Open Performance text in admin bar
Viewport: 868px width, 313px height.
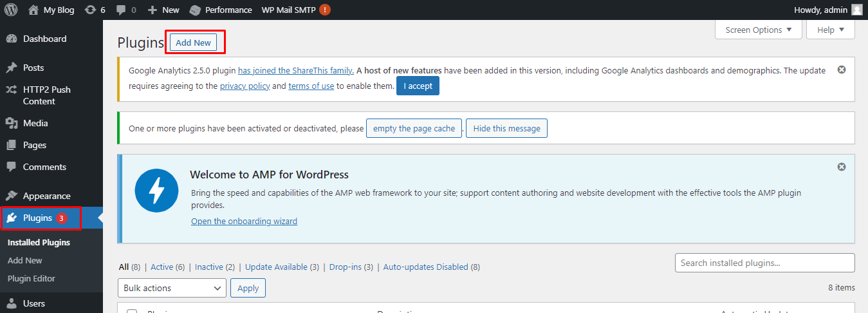[x=228, y=10]
